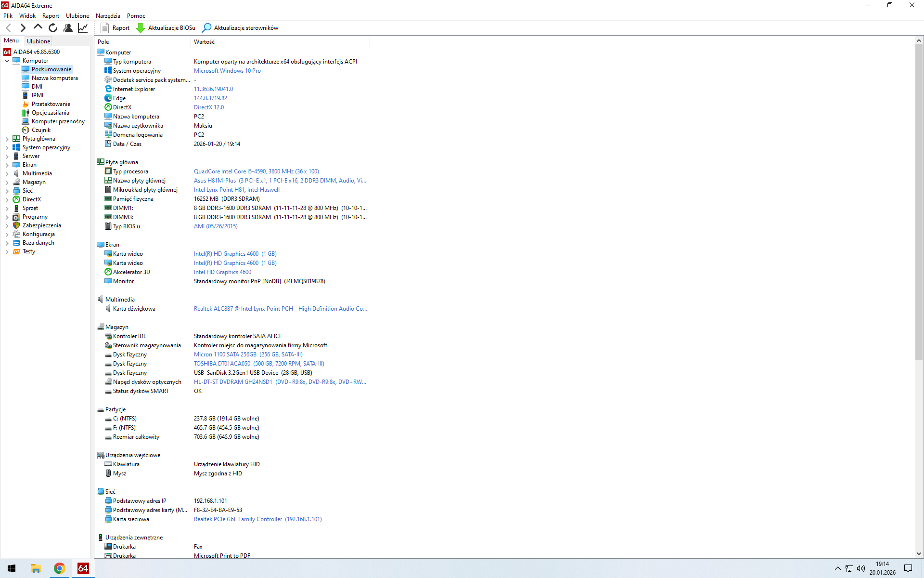Select Czujnik in the sidebar tree
924x578 pixels.
(41, 130)
